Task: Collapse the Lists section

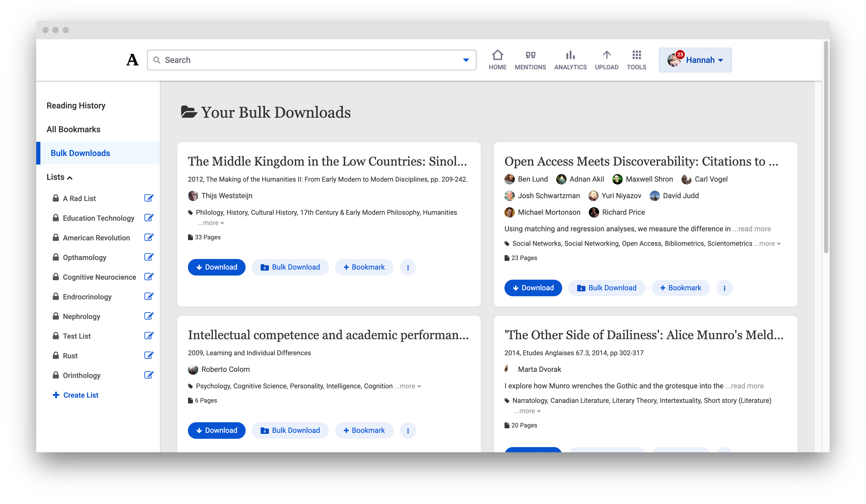Action: pyautogui.click(x=60, y=177)
